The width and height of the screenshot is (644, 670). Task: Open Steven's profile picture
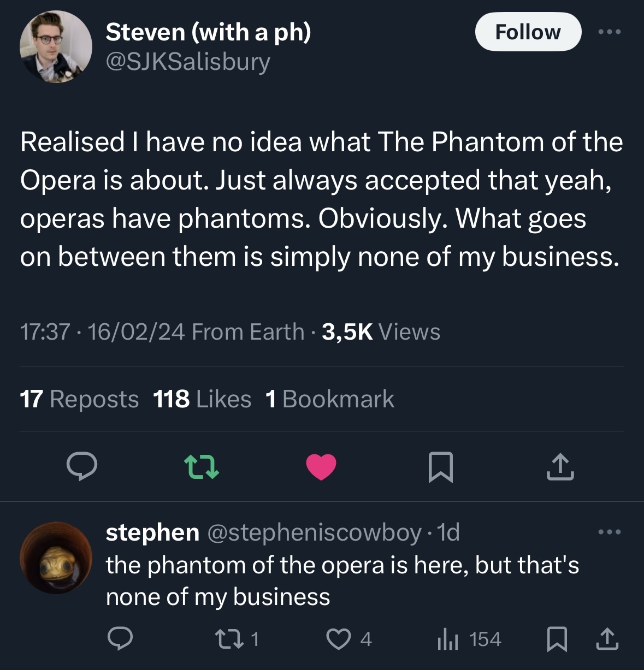(x=56, y=47)
